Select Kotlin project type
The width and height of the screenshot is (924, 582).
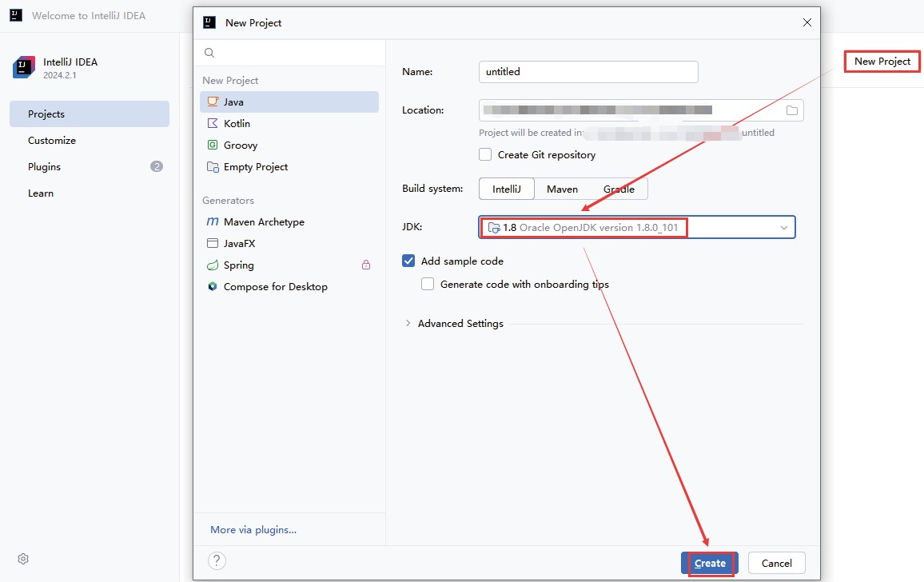pyautogui.click(x=289, y=123)
